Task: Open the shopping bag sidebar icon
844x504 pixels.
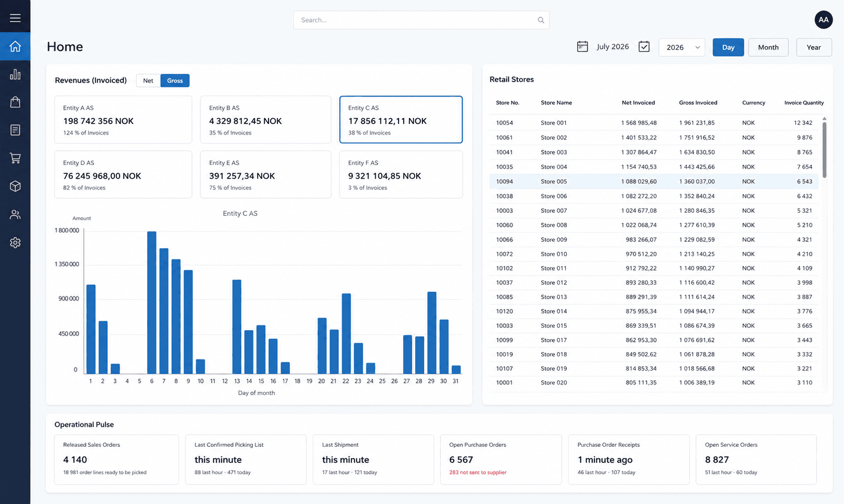Action: pos(15,102)
